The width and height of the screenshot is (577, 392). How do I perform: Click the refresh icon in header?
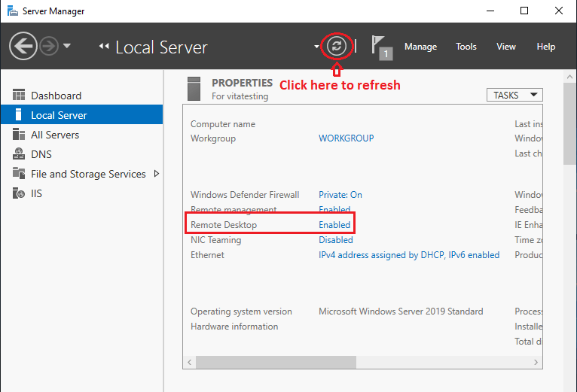(x=337, y=46)
